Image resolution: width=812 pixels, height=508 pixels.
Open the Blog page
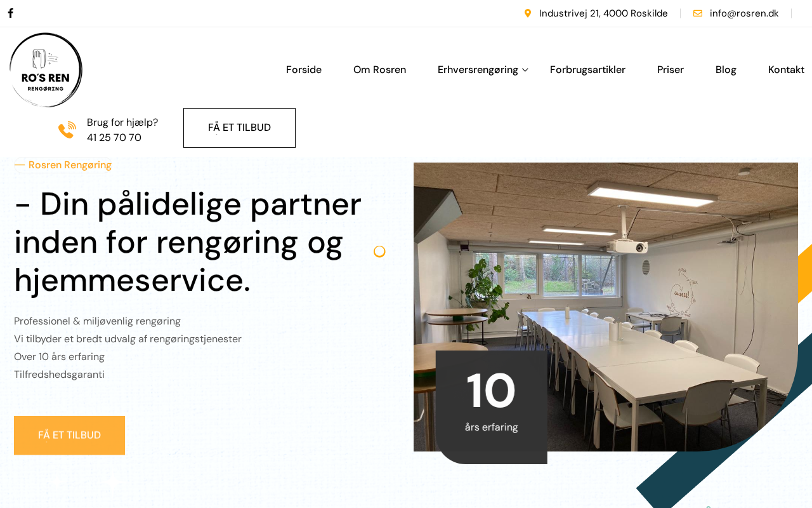[726, 70]
